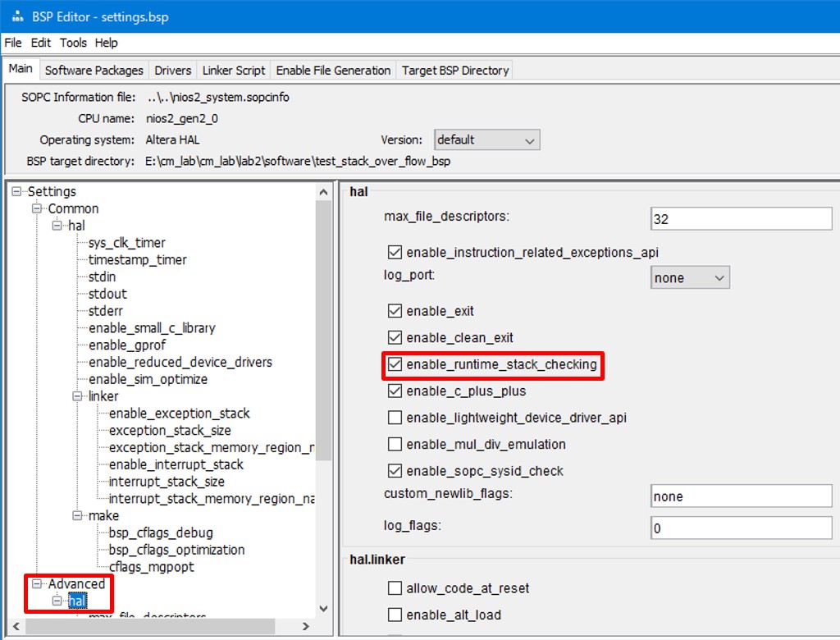The width and height of the screenshot is (840, 640).
Task: Collapse the Advanced settings node
Action: [x=36, y=584]
